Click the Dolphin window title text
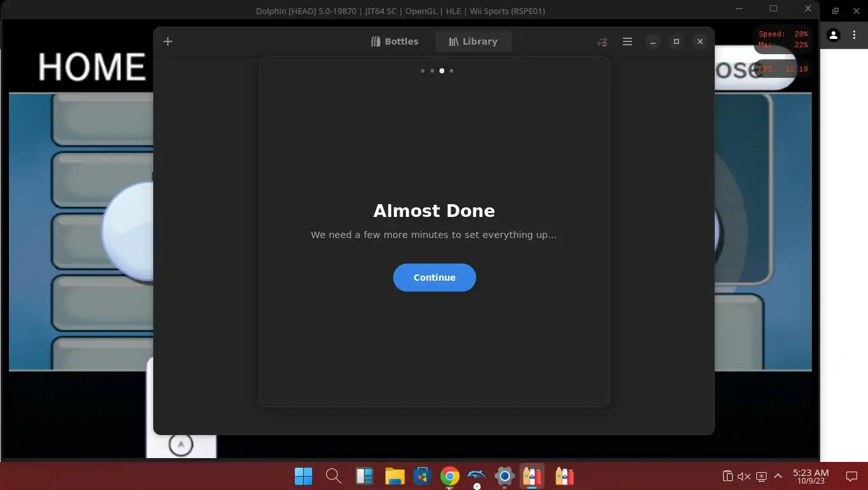 coord(400,11)
